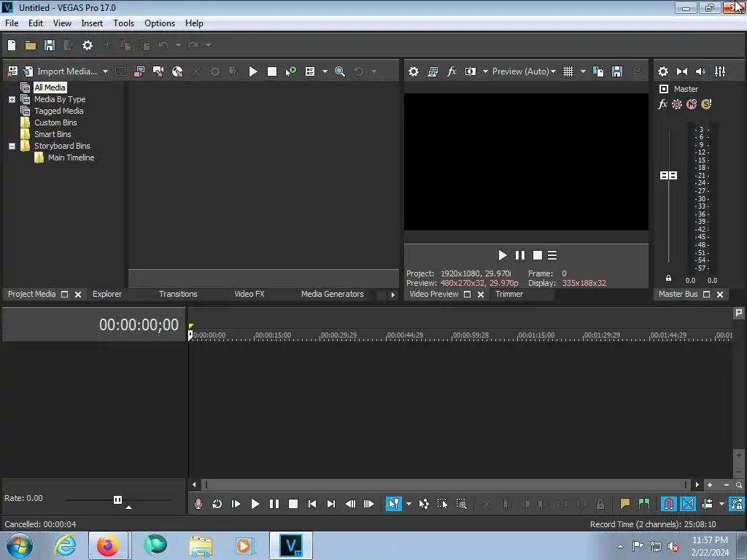Viewport: 747px width, 560px height.
Task: Toggle Loop Playback in transport bar
Action: pos(217,504)
